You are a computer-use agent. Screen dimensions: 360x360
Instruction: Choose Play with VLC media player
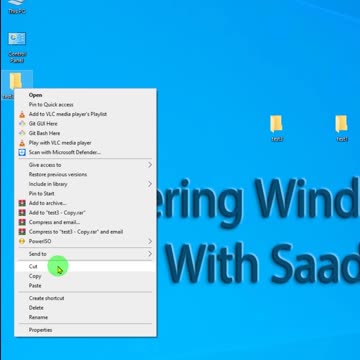(x=85, y=143)
